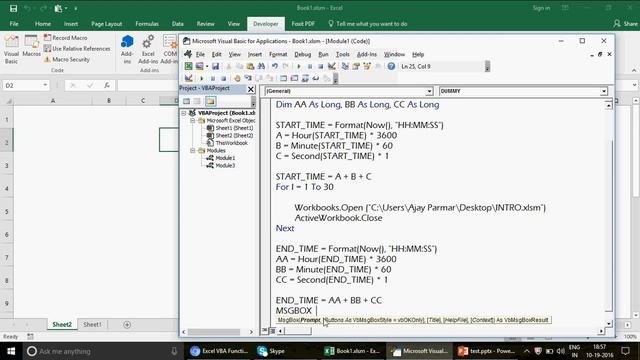Click View Microsoft Excel icon in VBA toolbar

point(188,66)
